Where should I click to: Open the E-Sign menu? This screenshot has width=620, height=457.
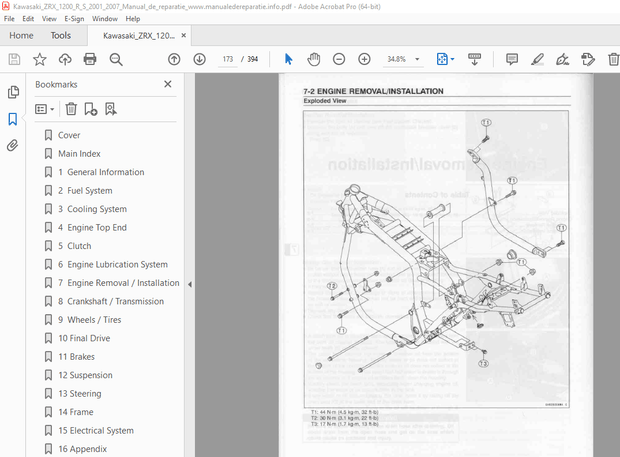click(x=74, y=19)
